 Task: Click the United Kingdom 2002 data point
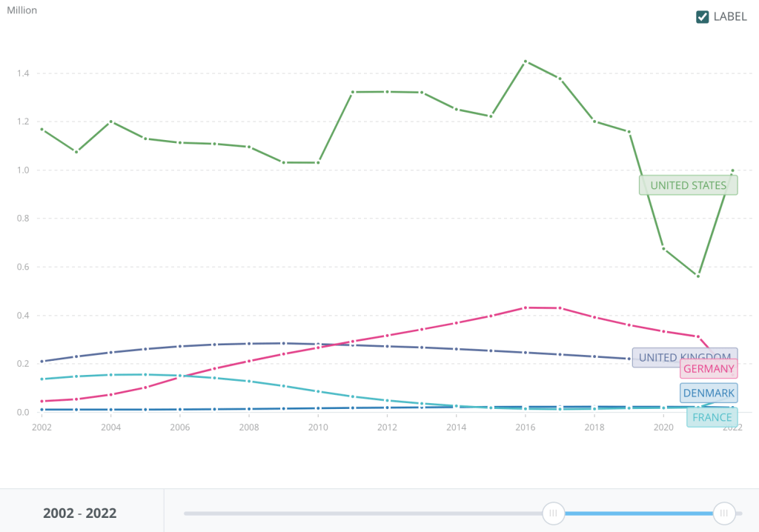coord(42,362)
